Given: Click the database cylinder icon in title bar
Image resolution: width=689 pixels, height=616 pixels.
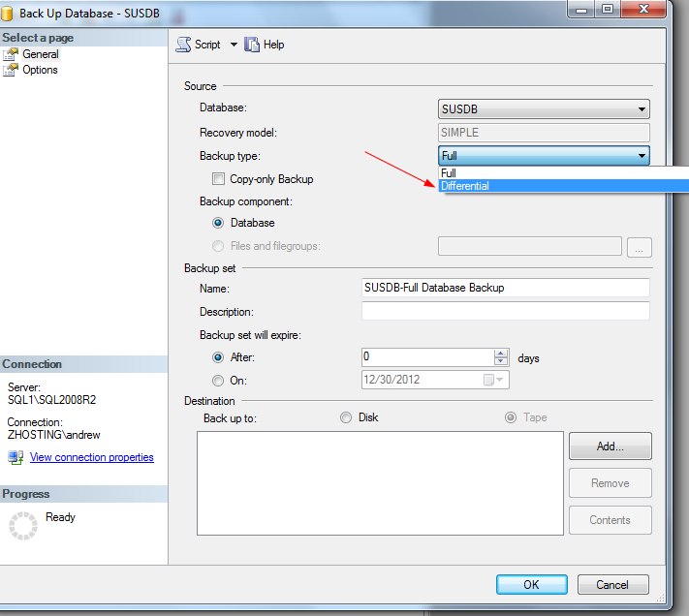Looking at the screenshot, I should pyautogui.click(x=7, y=14).
